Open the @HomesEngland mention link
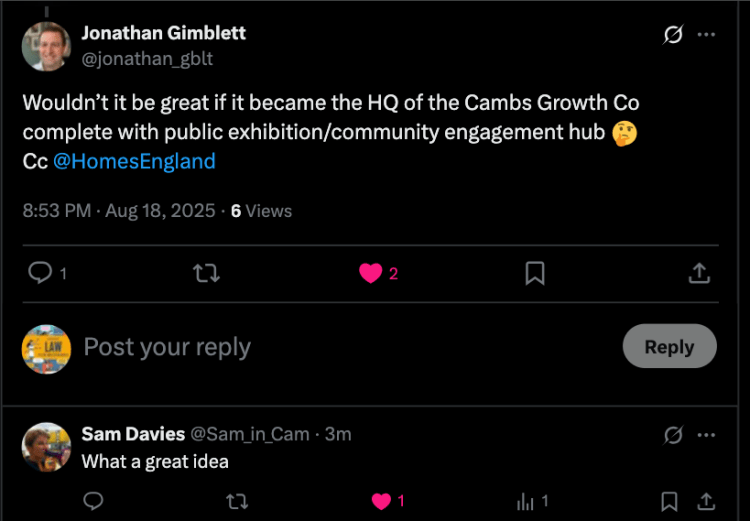This screenshot has height=521, width=750. point(134,161)
